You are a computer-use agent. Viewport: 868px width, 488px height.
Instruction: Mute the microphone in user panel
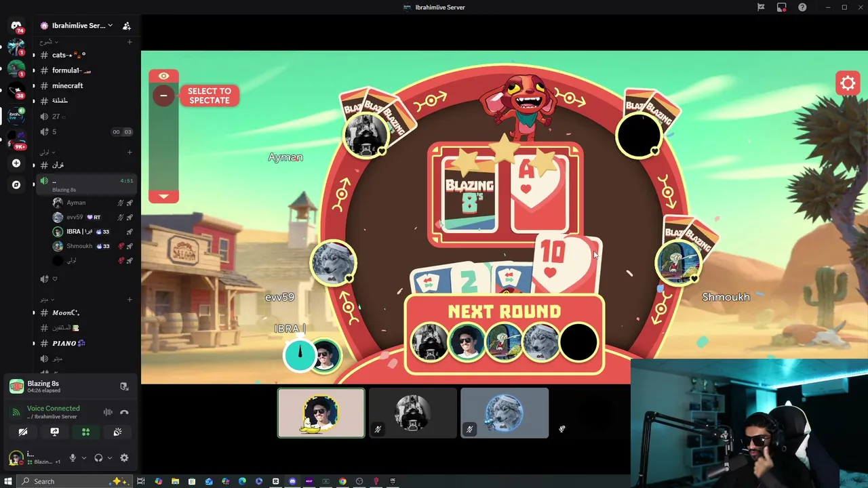pos(73,458)
